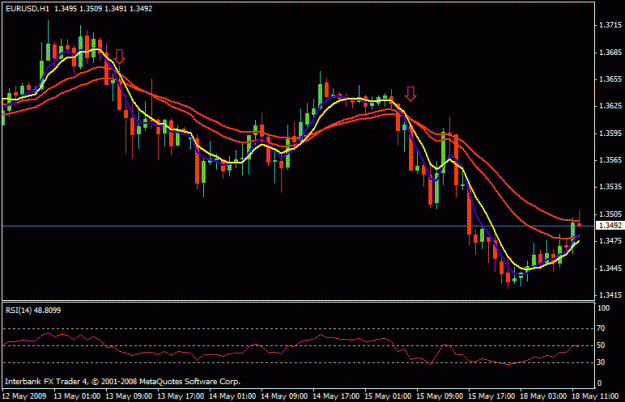This screenshot has width=625, height=402.
Task: Click the 1.3535 price axis label
Action: 610,186
